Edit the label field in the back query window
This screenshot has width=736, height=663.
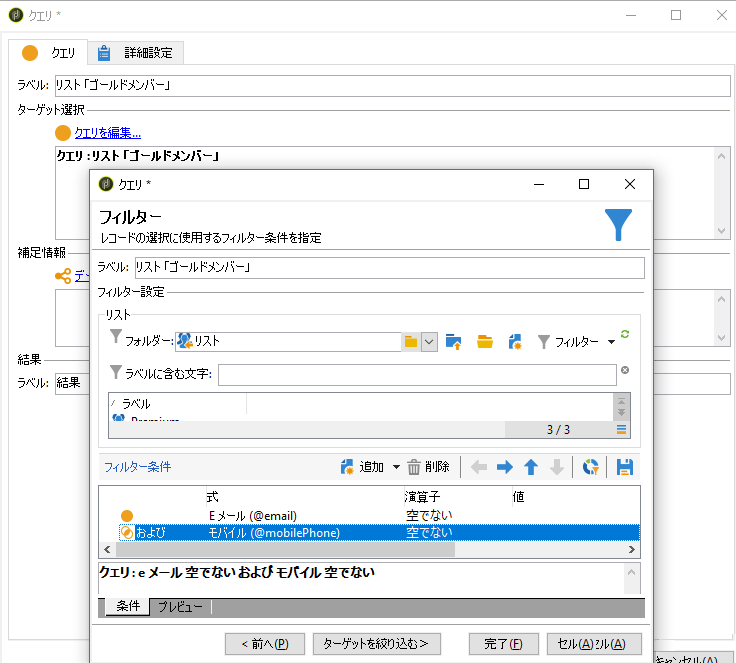click(x=392, y=85)
